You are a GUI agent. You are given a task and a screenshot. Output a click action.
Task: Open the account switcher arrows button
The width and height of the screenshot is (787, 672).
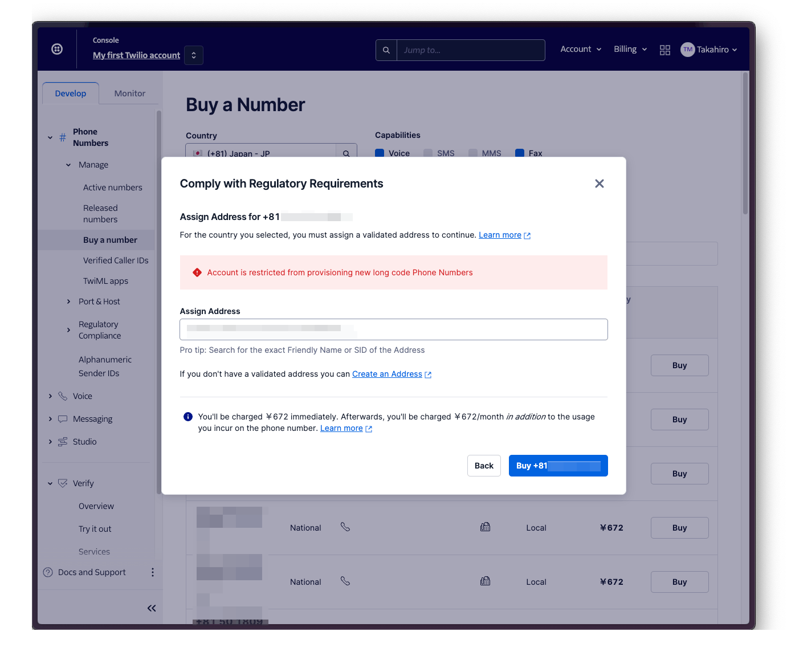(x=194, y=55)
